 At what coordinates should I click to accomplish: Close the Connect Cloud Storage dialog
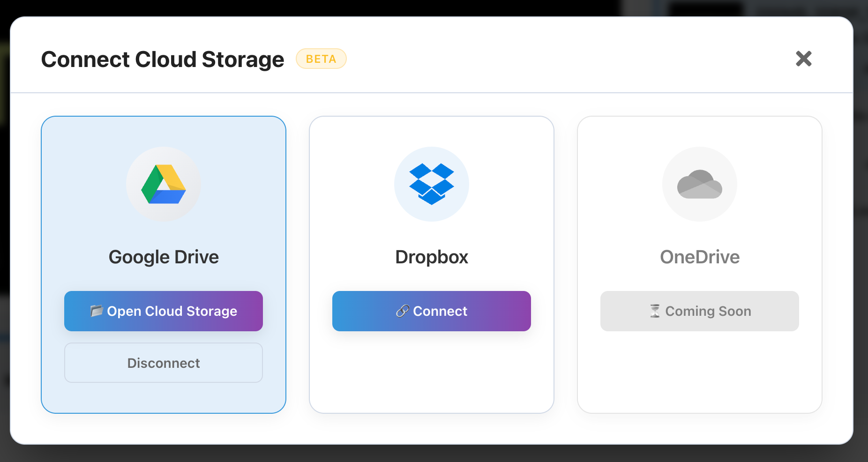(x=803, y=59)
